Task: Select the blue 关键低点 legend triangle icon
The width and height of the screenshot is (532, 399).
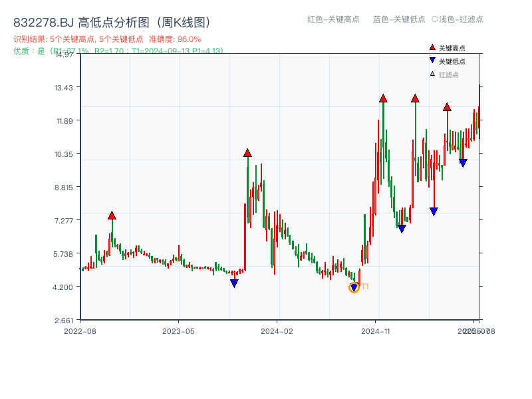Action: click(x=432, y=60)
